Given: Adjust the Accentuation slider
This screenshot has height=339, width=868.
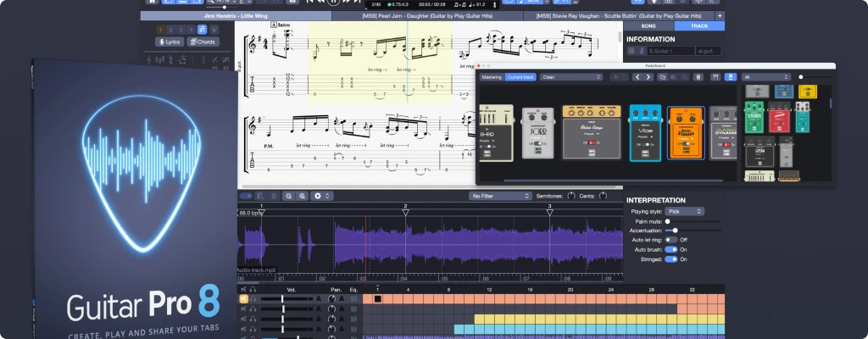Looking at the screenshot, I should click(x=675, y=230).
